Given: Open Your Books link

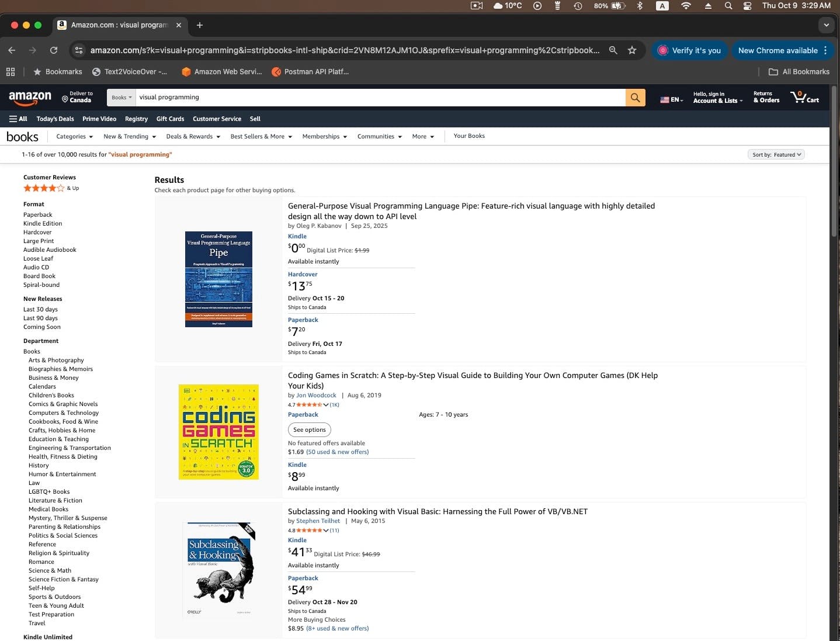Looking at the screenshot, I should coord(469,136).
